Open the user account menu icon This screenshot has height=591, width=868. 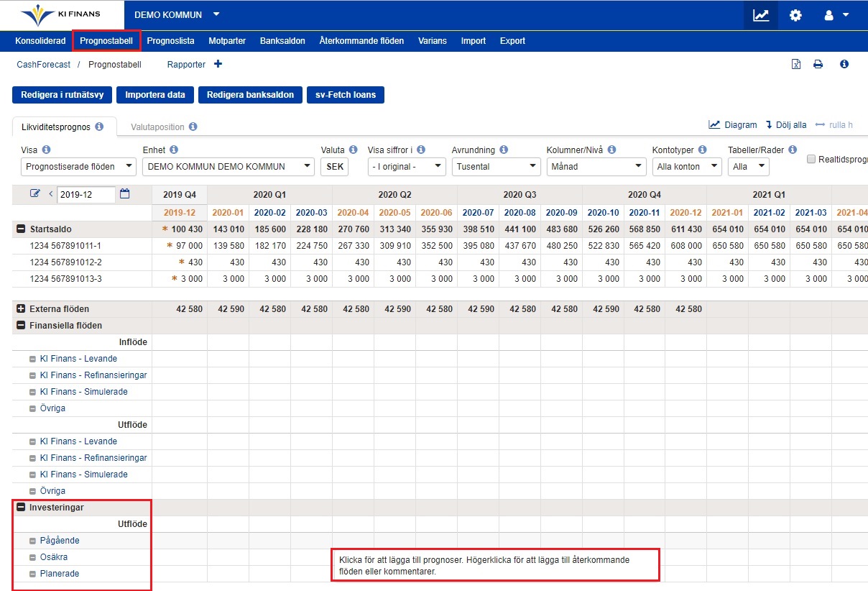836,15
